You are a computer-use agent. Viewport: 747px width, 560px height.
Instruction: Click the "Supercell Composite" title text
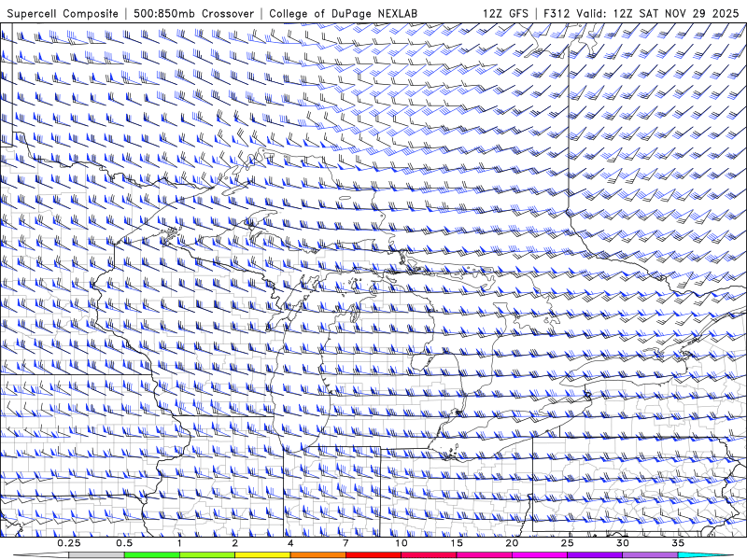(63, 14)
